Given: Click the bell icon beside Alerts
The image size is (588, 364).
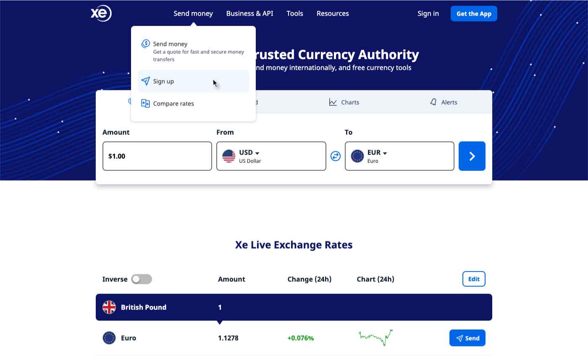Looking at the screenshot, I should pyautogui.click(x=433, y=102).
